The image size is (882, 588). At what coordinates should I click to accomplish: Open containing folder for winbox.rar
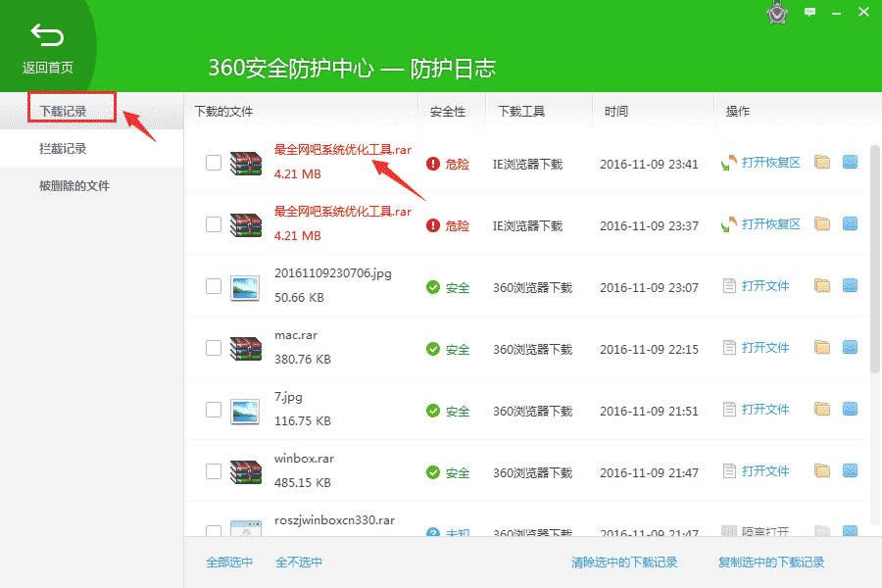point(822,470)
